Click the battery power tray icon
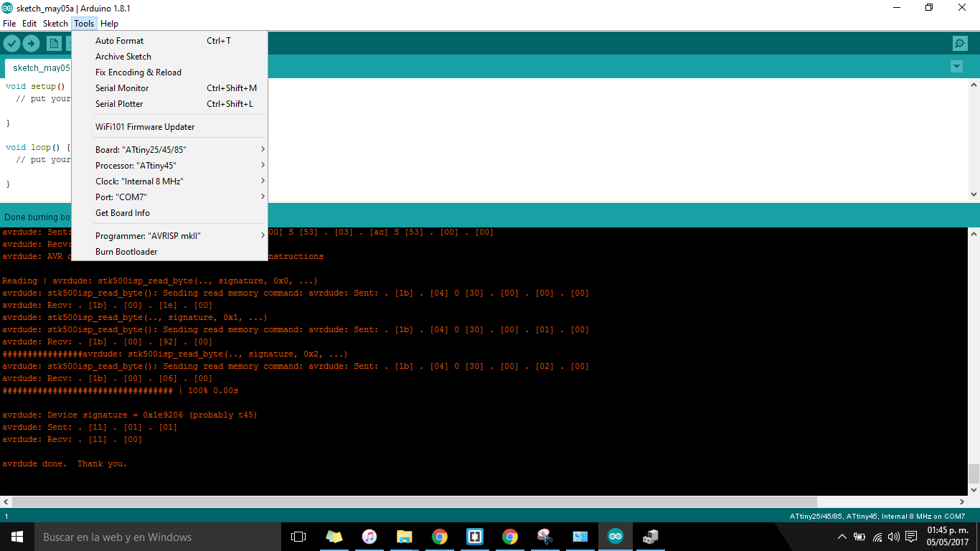Viewport: 980px width, 551px height. (859, 537)
